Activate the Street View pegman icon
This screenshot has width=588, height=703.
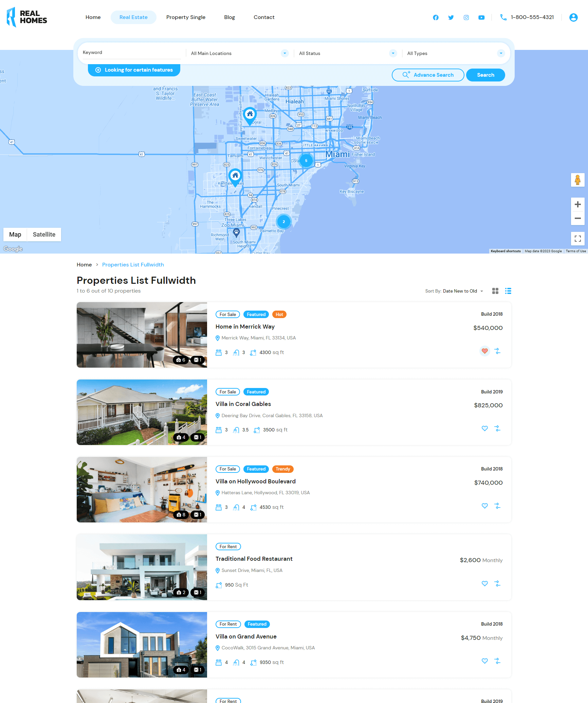coord(577,180)
